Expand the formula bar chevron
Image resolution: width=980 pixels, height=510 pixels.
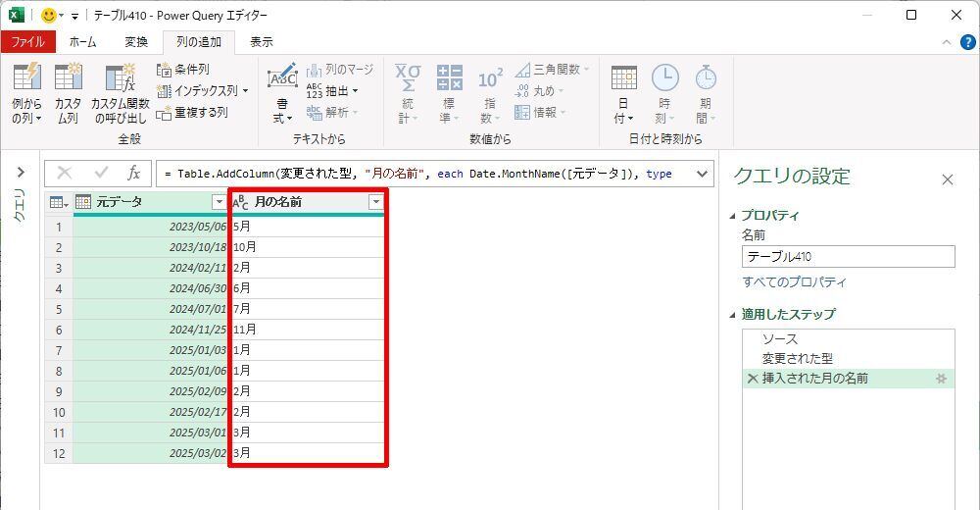coord(702,174)
